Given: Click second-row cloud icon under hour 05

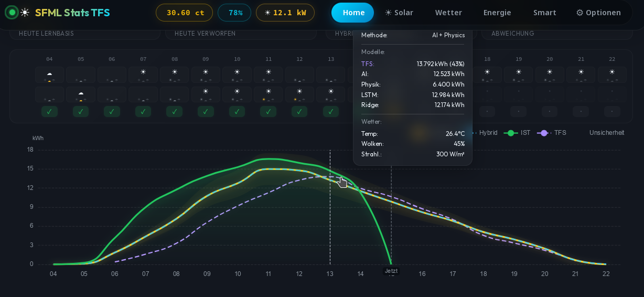Looking at the screenshot, I should coord(81,93).
